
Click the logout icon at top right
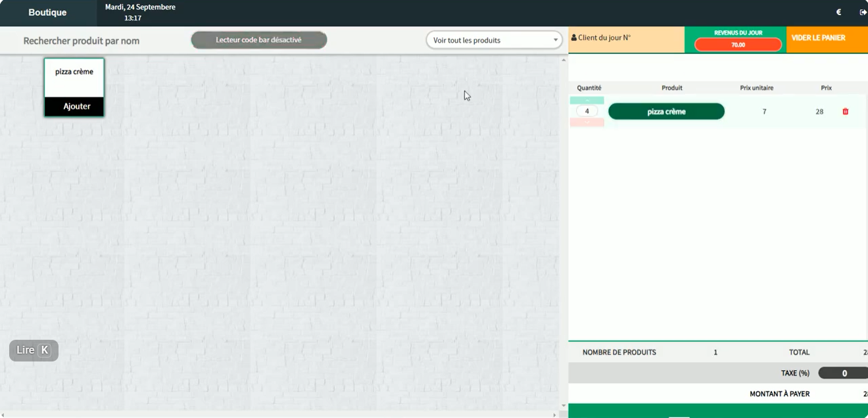(x=863, y=12)
